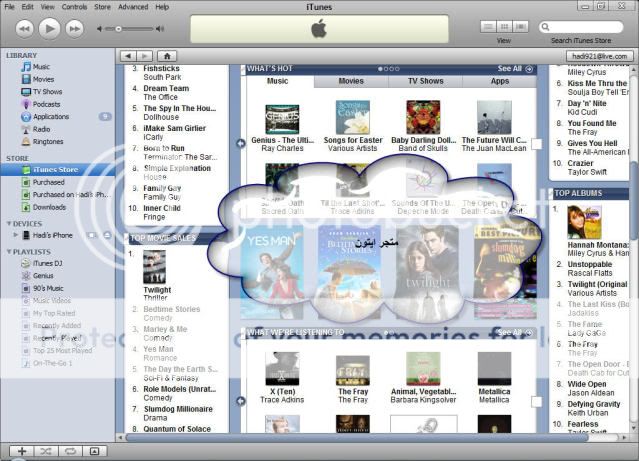Open the Edit menu

(x=27, y=7)
